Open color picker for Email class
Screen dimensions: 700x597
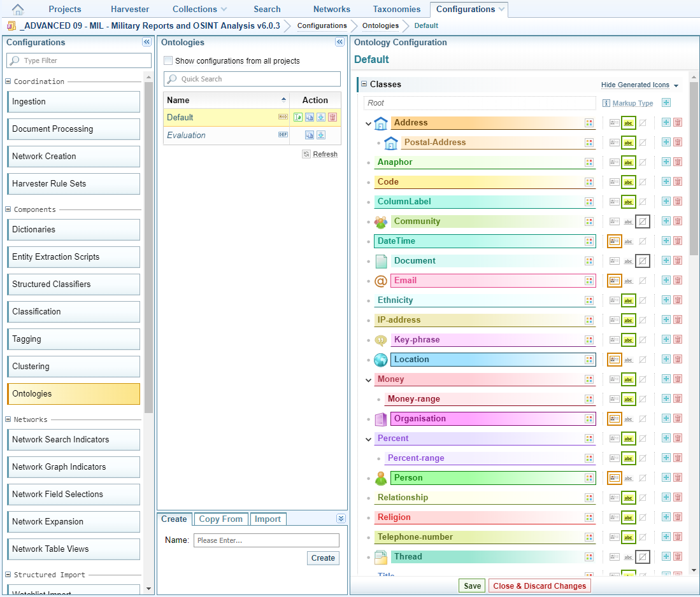click(x=589, y=281)
